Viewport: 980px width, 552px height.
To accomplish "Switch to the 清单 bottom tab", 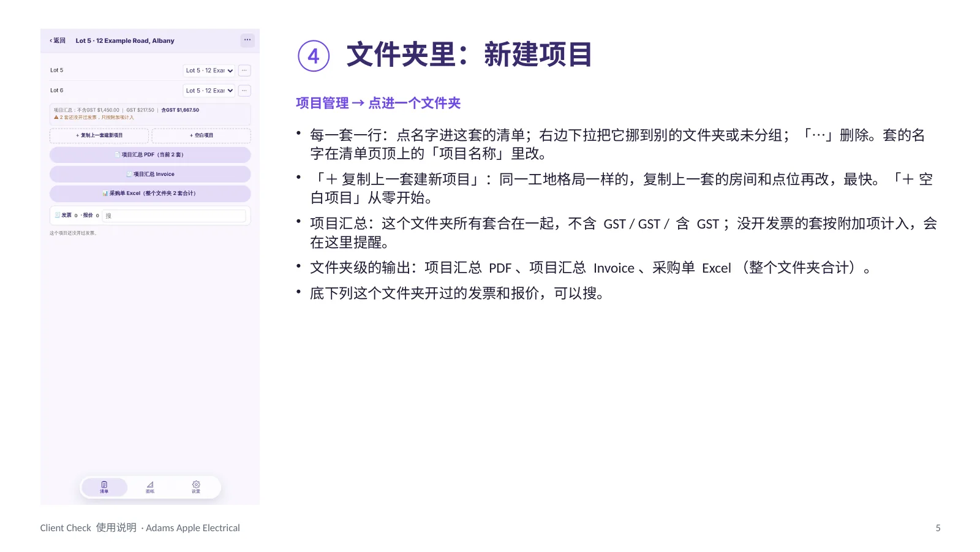I will 104,487.
